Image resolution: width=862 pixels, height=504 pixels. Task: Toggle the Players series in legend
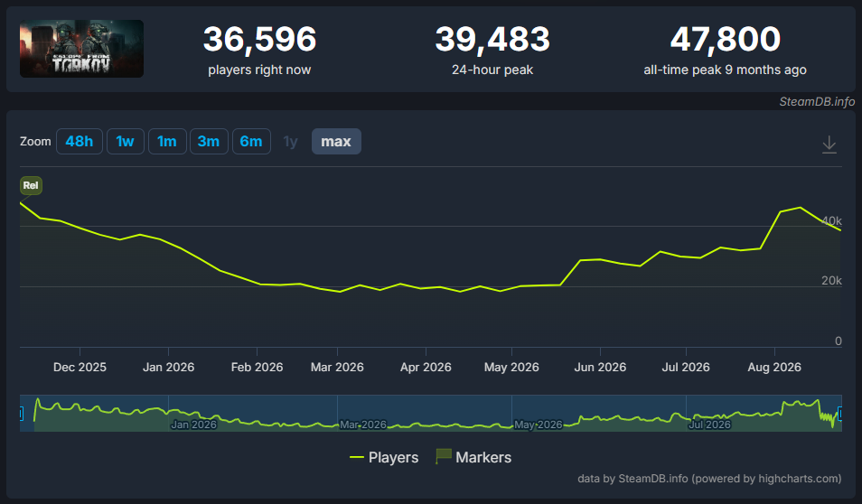click(x=384, y=457)
